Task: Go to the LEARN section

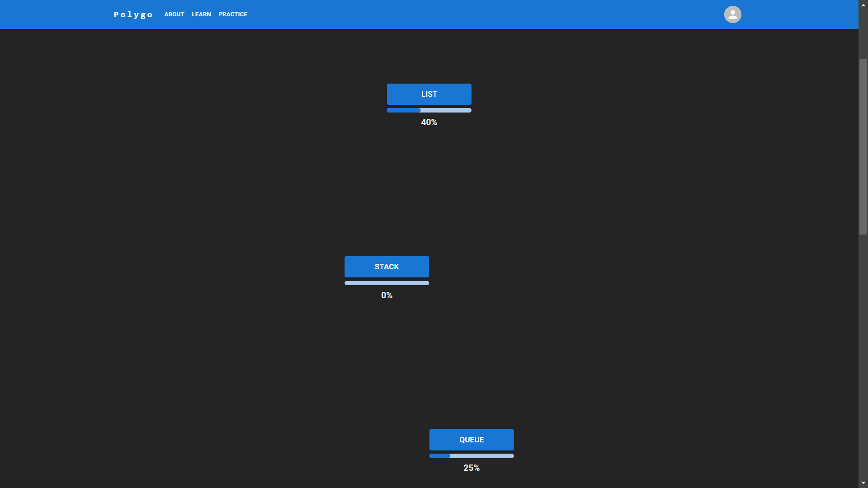Action: tap(201, 14)
